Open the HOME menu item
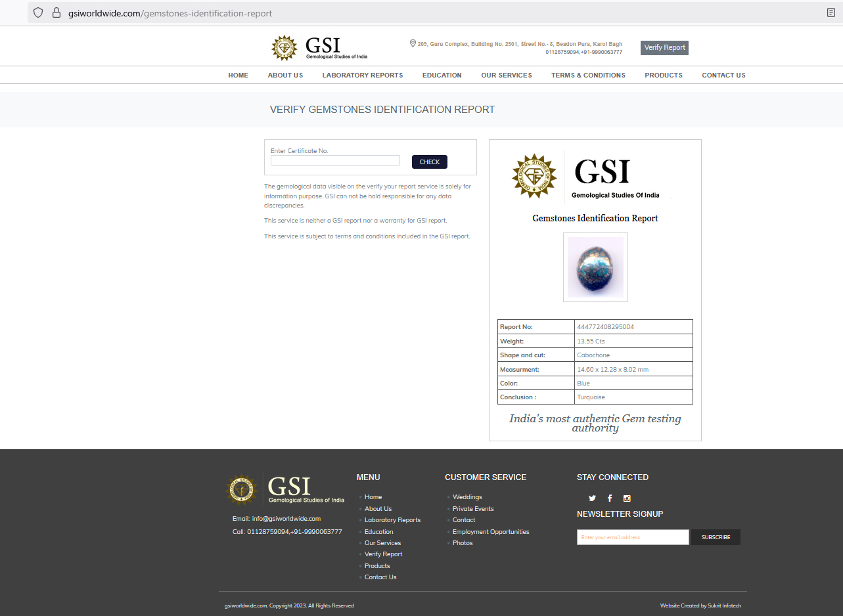 [239, 76]
